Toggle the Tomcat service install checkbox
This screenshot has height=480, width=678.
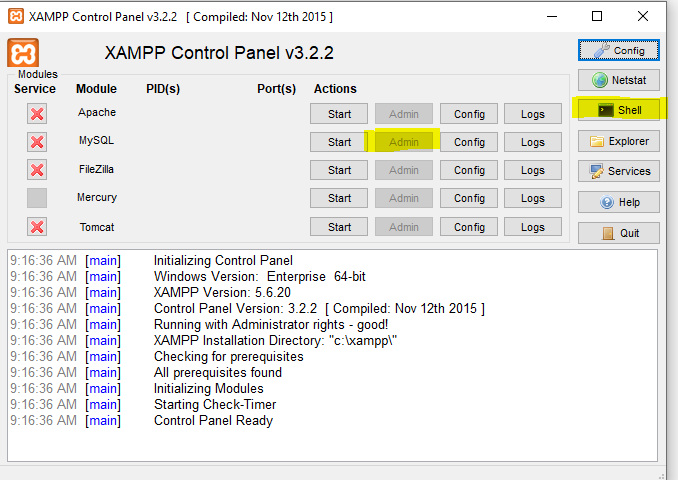pos(37,227)
